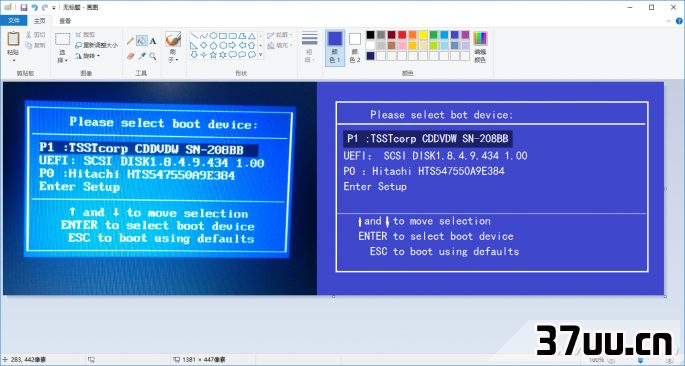
Task: Click the Crop icon
Action: coord(79,35)
